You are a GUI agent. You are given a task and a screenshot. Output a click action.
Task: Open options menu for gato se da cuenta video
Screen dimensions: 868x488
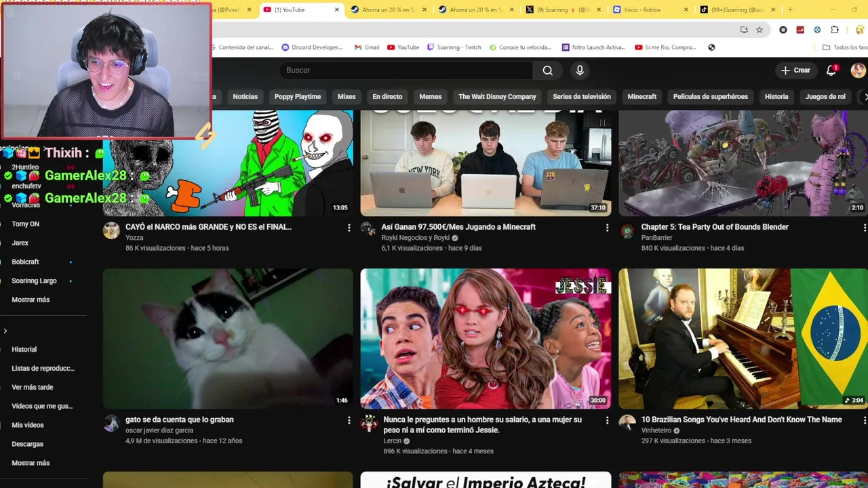point(349,420)
